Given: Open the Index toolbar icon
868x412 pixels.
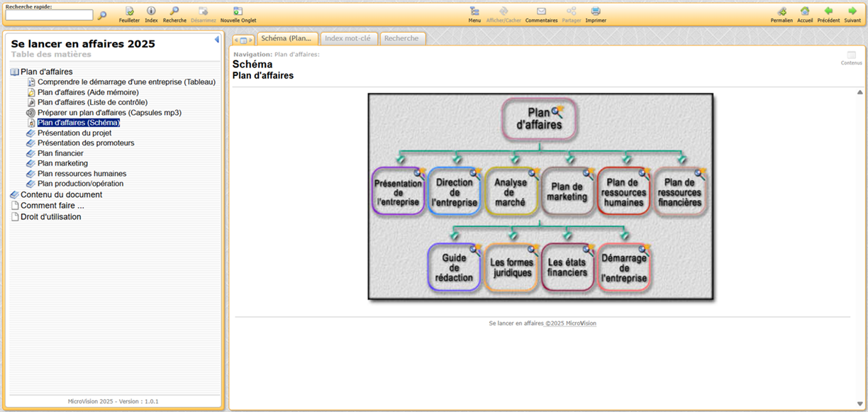Looking at the screenshot, I should click(x=151, y=11).
